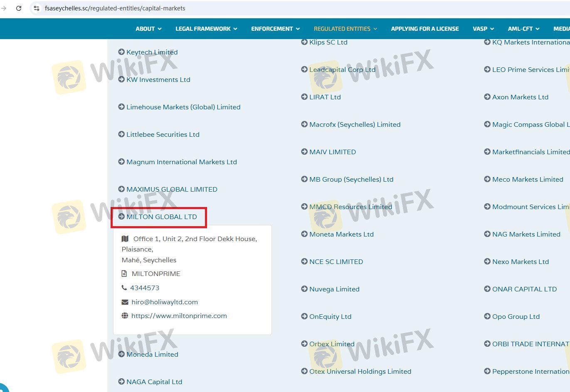Click the arrow icon beside Klips SC Ltd

(304, 42)
